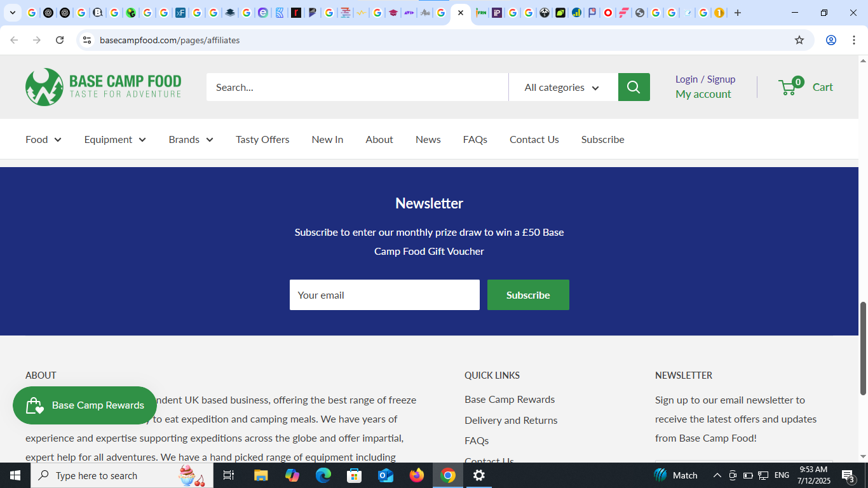Open the tab search dropdown arrow
Viewport: 868px width, 488px height.
tap(12, 13)
